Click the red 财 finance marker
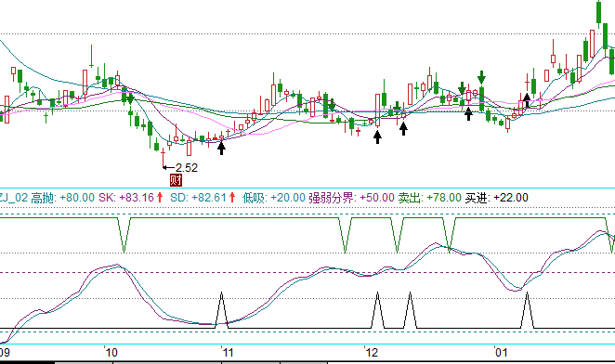 tap(177, 180)
